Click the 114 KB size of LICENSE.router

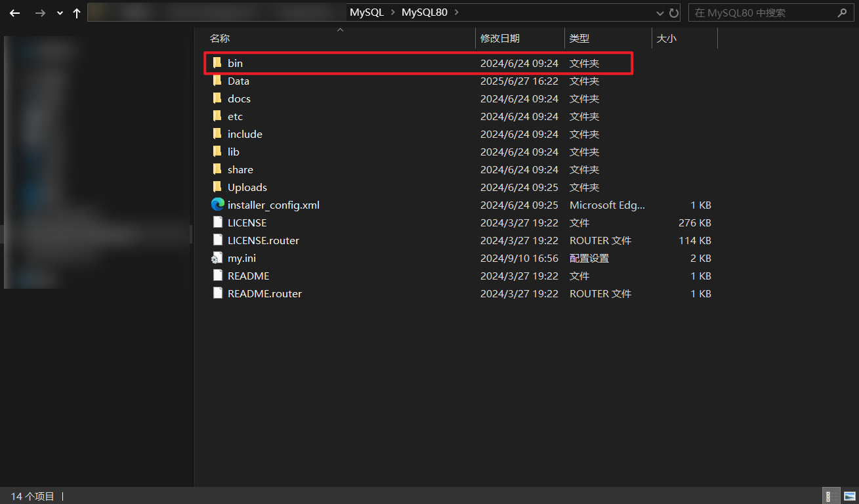695,240
